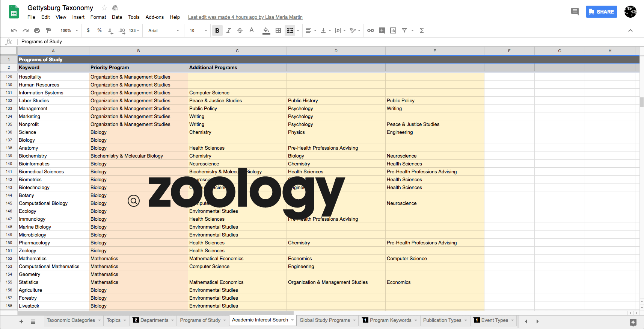The image size is (644, 329).
Task: Add a new sheet with the plus icon
Action: click(x=21, y=321)
